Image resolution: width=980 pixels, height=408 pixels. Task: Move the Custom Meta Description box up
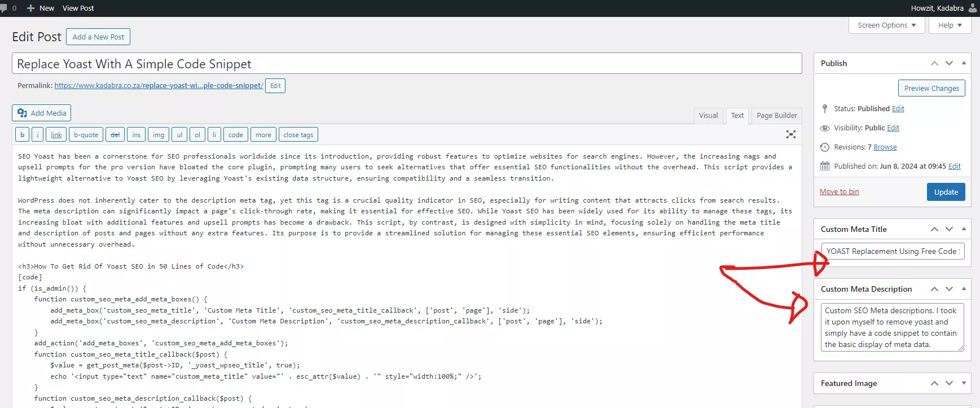point(934,289)
